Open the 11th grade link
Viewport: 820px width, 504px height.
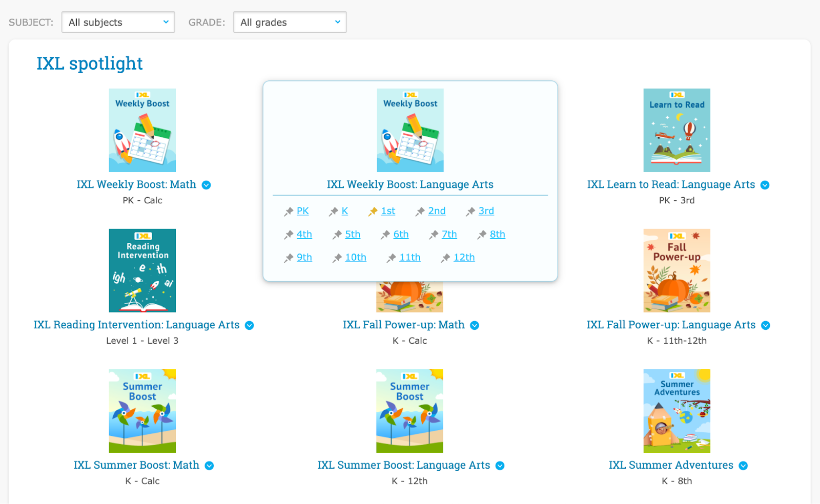tap(410, 257)
